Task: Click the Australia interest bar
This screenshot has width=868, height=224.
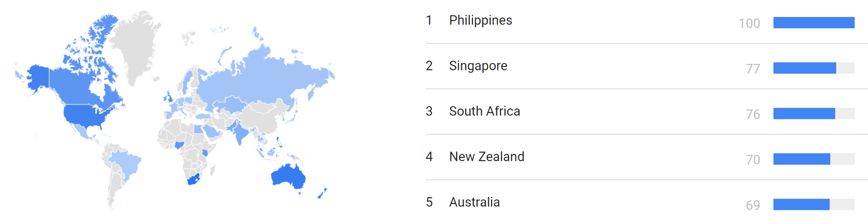Action: pyautogui.click(x=801, y=205)
